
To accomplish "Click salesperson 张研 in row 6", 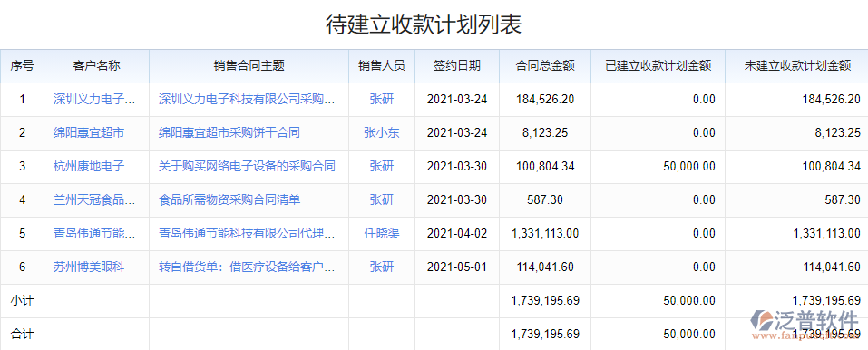I will click(x=382, y=267).
